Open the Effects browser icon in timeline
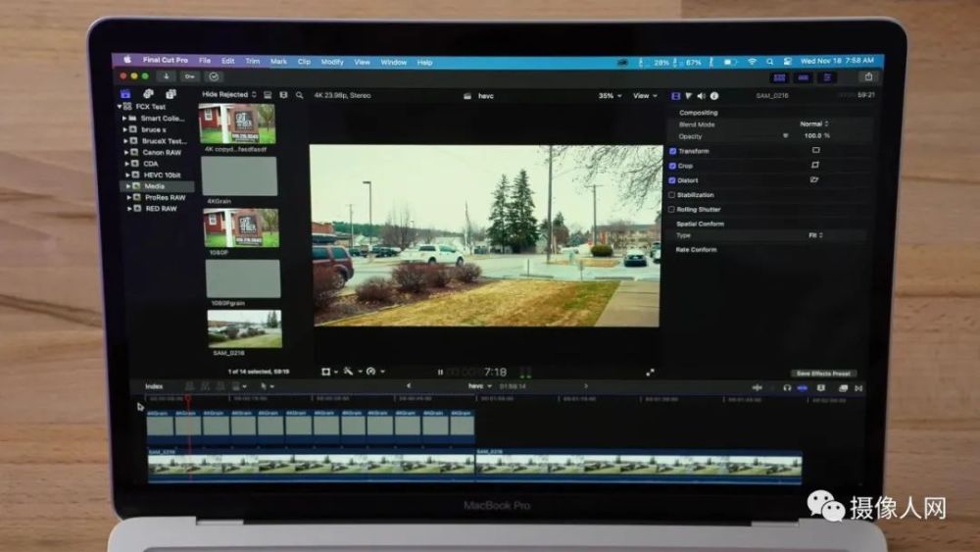Viewport: 980px width, 552px height. (843, 388)
